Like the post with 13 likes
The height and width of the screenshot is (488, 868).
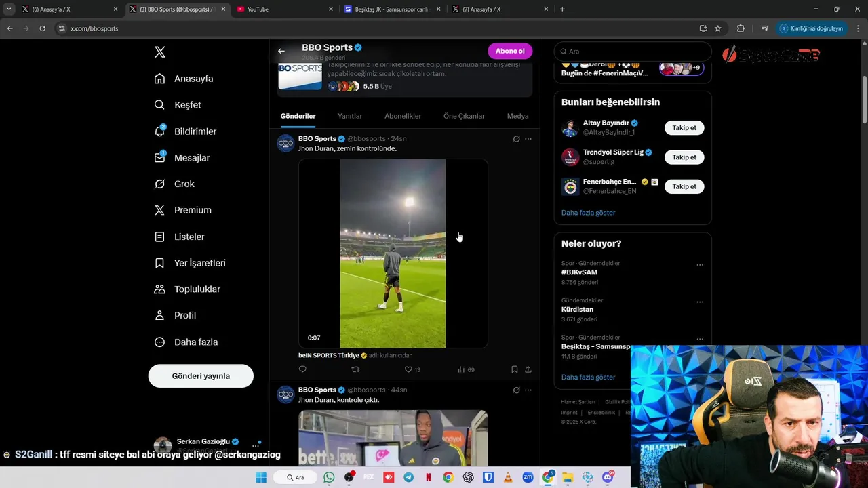click(412, 369)
